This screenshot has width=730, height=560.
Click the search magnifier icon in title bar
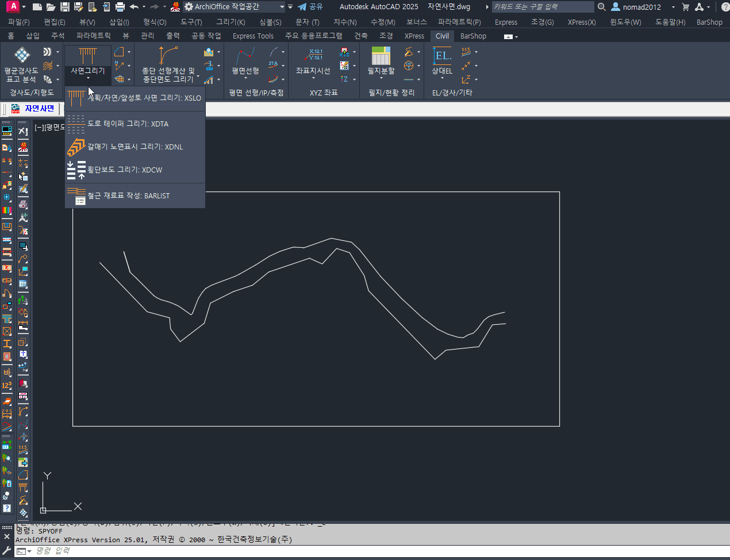(602, 7)
